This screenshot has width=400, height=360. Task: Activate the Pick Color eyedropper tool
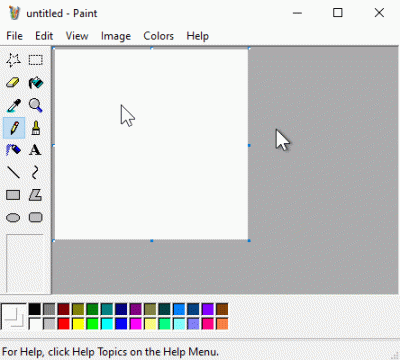click(x=14, y=105)
